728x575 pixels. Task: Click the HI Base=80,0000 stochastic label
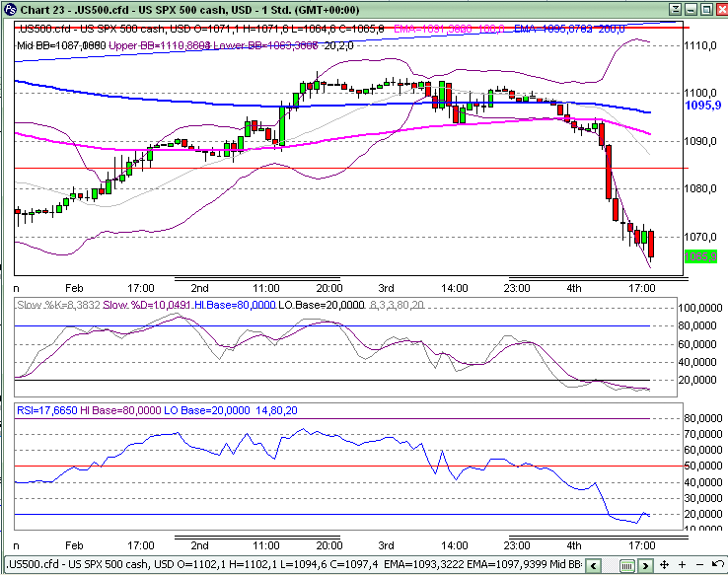click(235, 305)
